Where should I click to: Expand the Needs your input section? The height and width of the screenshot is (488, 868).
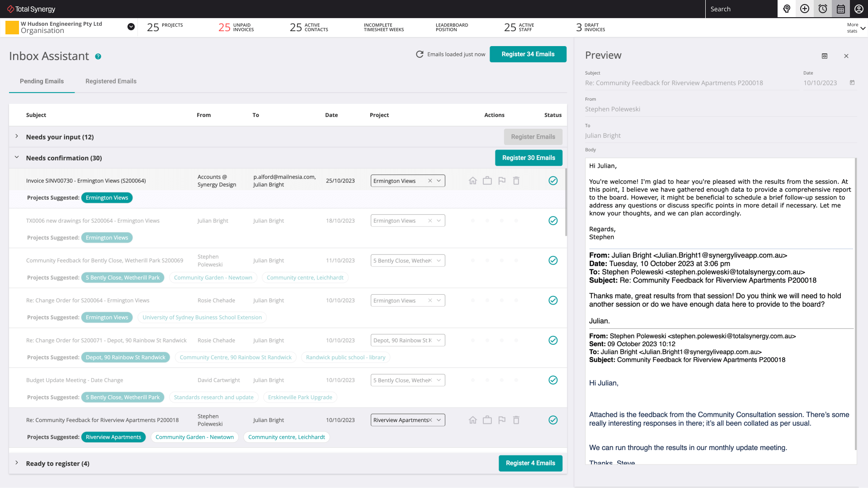pyautogui.click(x=17, y=136)
